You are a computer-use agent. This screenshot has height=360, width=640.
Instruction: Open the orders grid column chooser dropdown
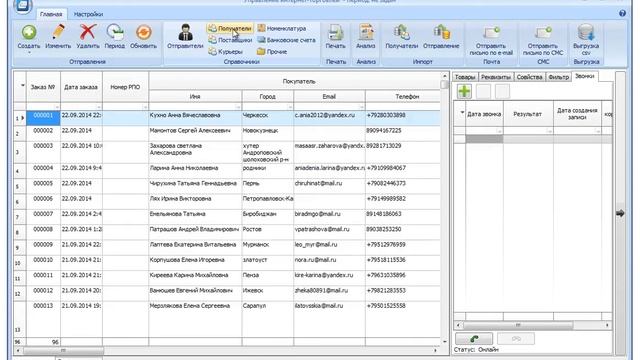tap(22, 86)
